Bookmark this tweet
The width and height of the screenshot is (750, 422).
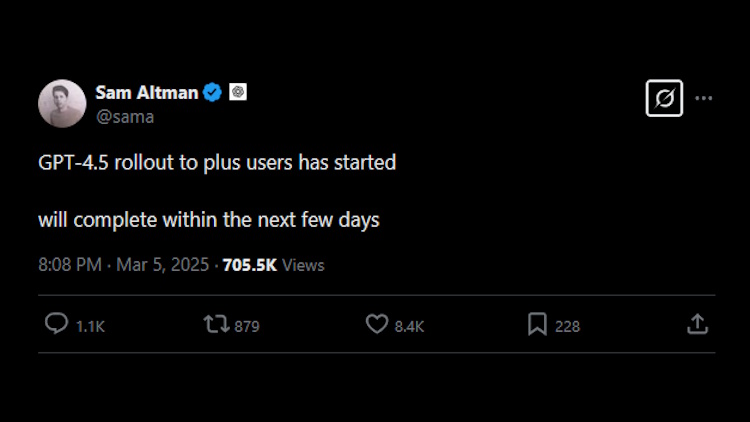[537, 324]
